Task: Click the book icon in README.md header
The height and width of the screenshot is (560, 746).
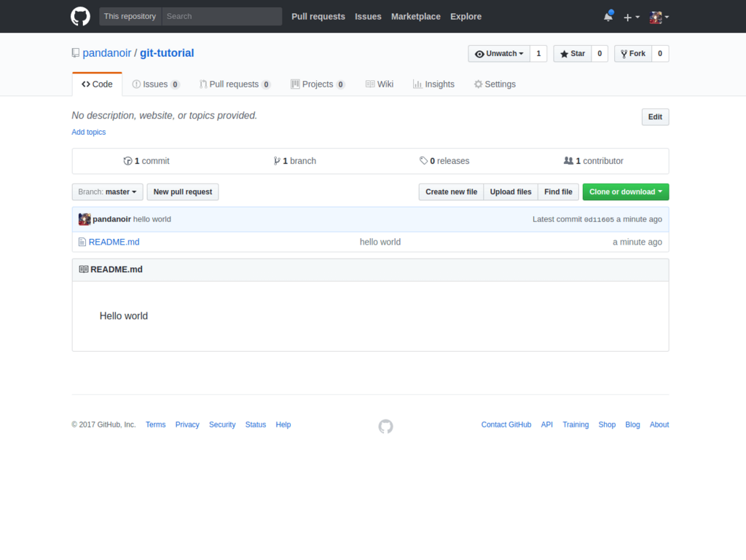Action: coord(84,269)
